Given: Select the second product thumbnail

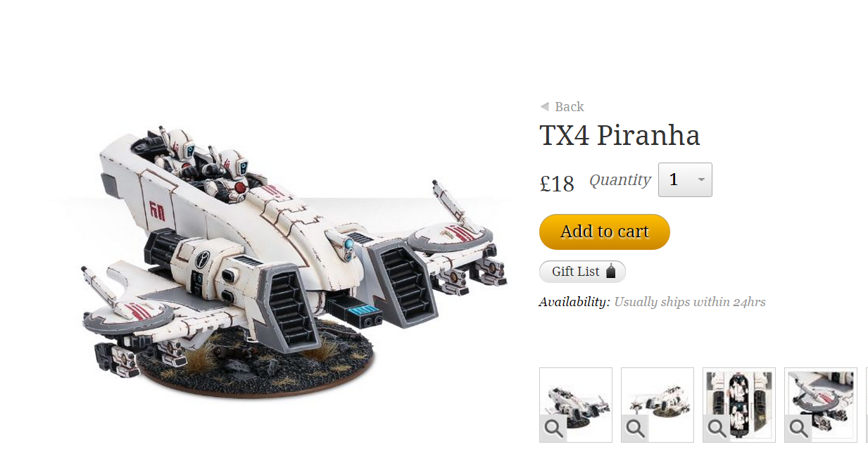Looking at the screenshot, I should click(x=658, y=405).
